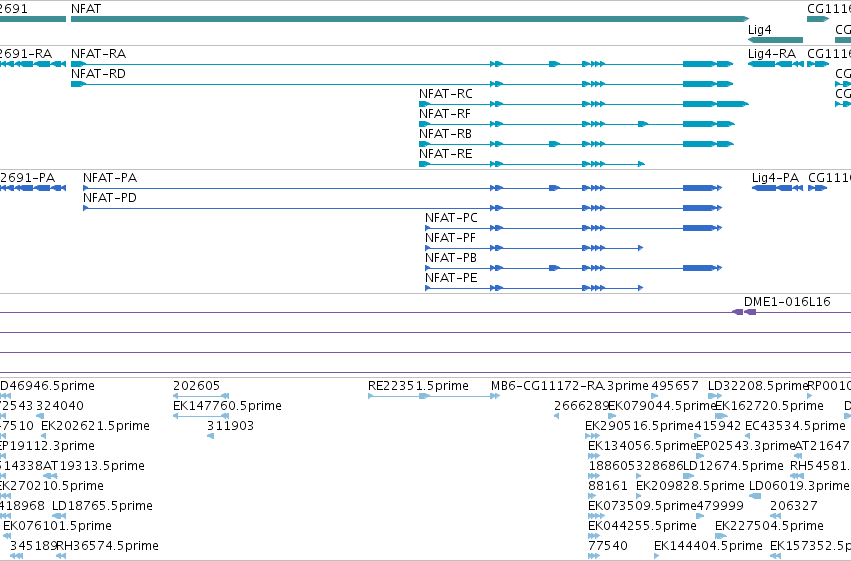
Task: Click the 206327 EST label
Action: 793,506
